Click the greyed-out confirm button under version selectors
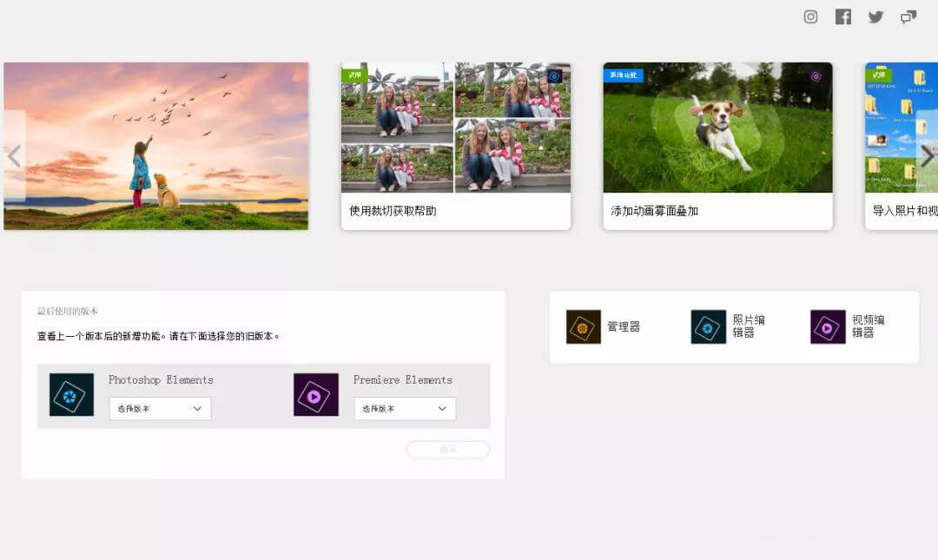 [448, 450]
